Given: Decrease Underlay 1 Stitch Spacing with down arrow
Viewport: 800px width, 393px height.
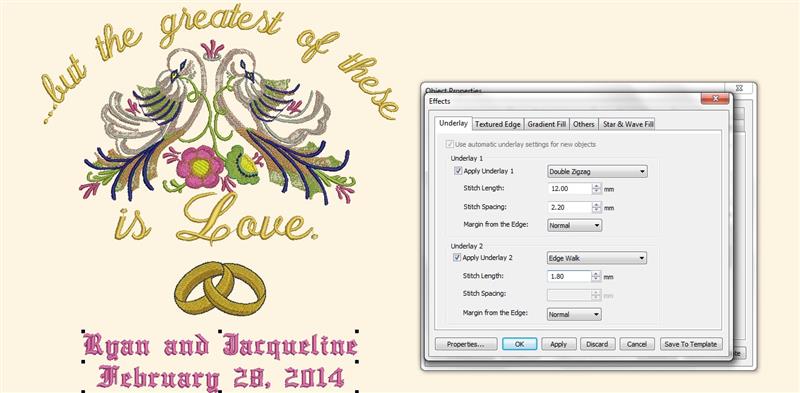Looking at the screenshot, I should pos(596,210).
